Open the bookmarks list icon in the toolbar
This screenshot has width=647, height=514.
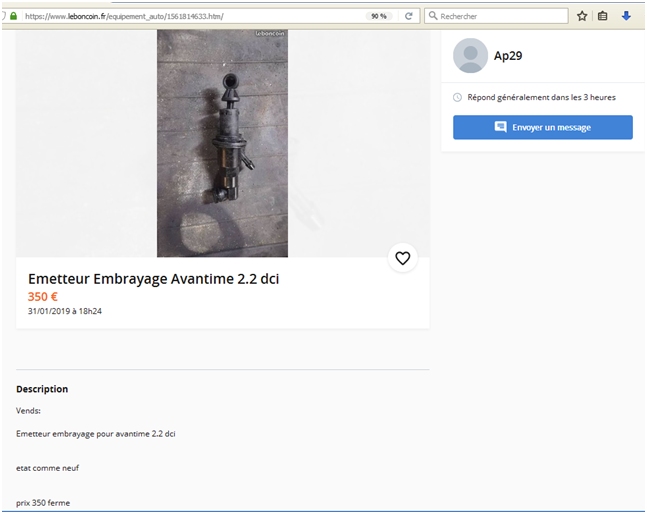coord(603,16)
